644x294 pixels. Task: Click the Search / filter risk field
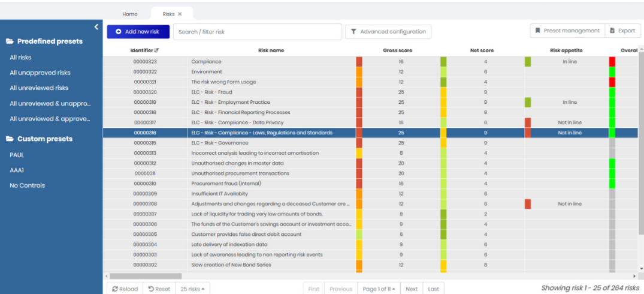257,32
